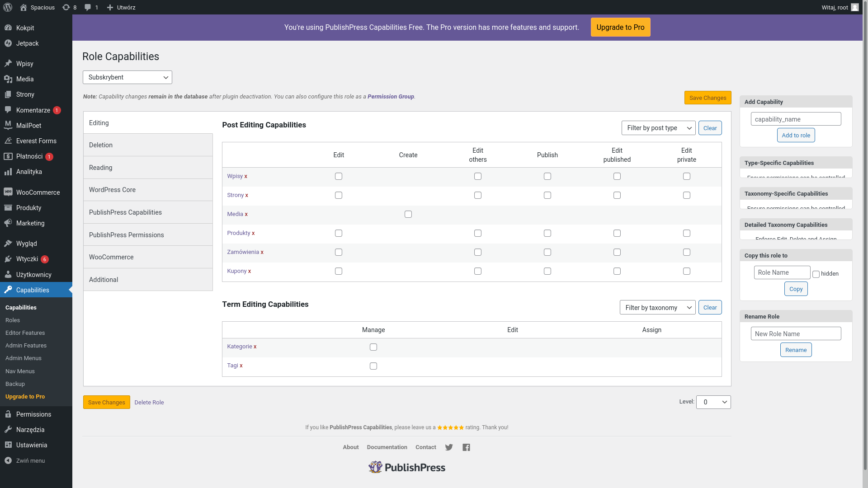
Task: Expand Detailed Taxonomy Capabilities panel
Action: point(796,225)
